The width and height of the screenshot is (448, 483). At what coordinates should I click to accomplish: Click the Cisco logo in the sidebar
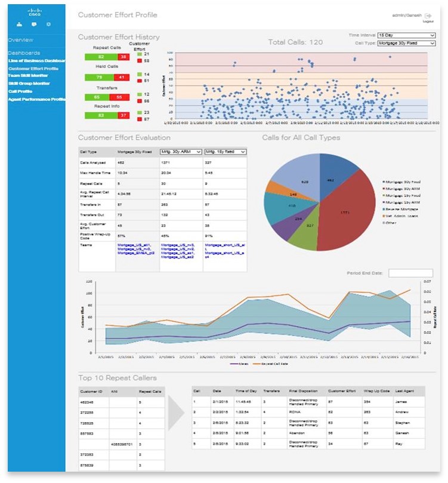34,12
